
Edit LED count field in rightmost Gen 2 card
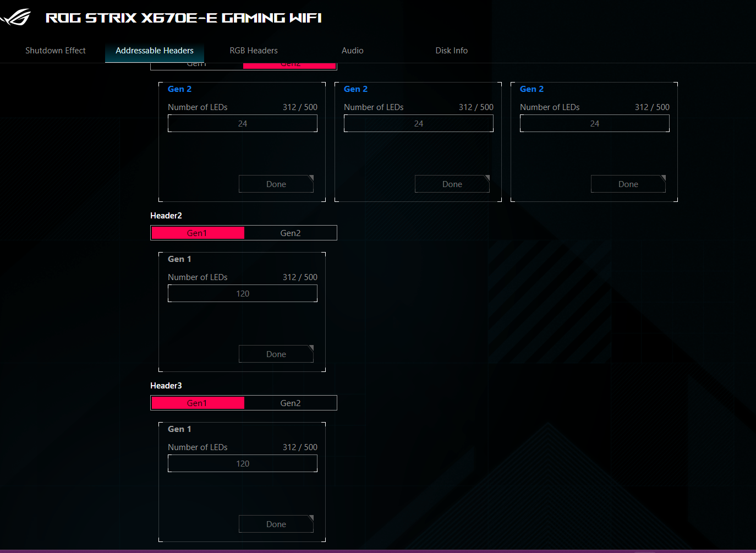click(x=595, y=123)
